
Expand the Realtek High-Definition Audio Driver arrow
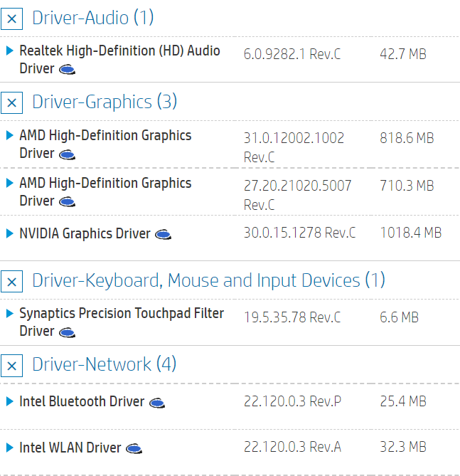click(10, 51)
